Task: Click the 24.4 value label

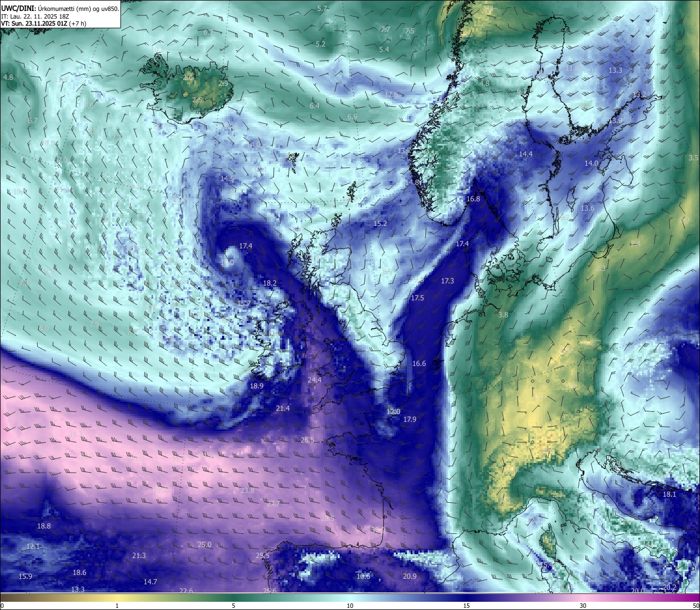Action: point(314,380)
